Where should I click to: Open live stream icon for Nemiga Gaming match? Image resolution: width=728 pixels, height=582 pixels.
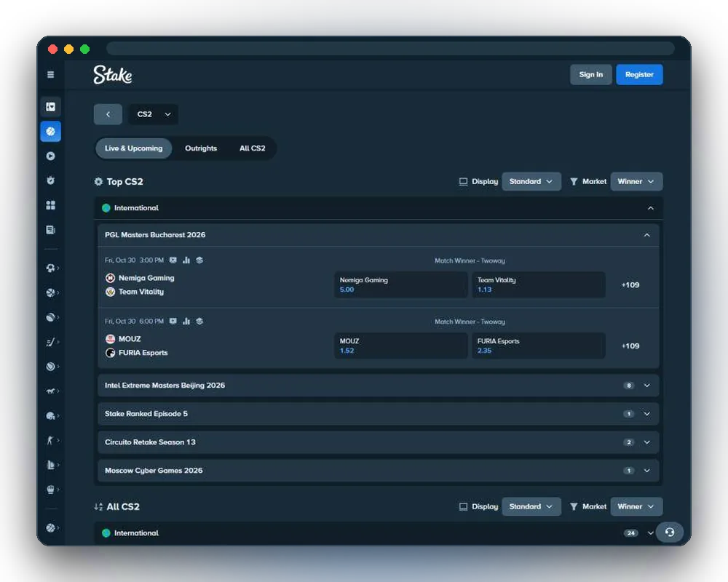pos(173,260)
